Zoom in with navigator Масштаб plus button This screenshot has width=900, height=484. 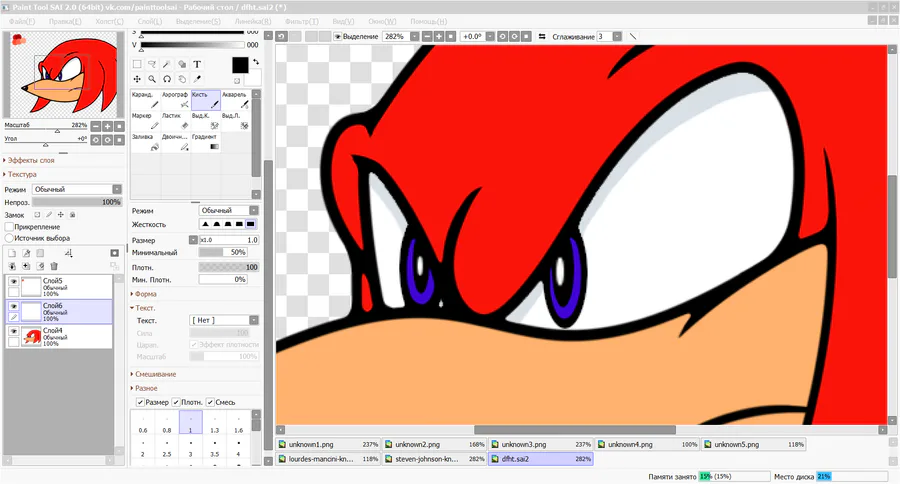[107, 126]
